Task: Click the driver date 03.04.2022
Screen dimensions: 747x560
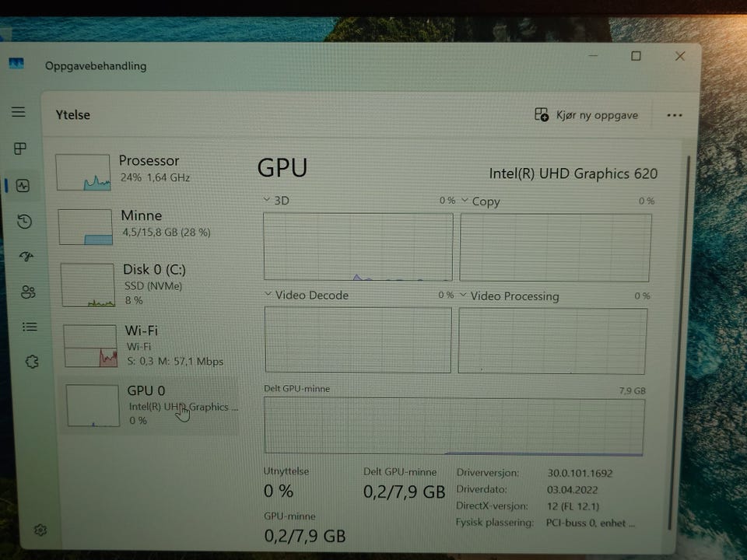Action: (x=572, y=489)
